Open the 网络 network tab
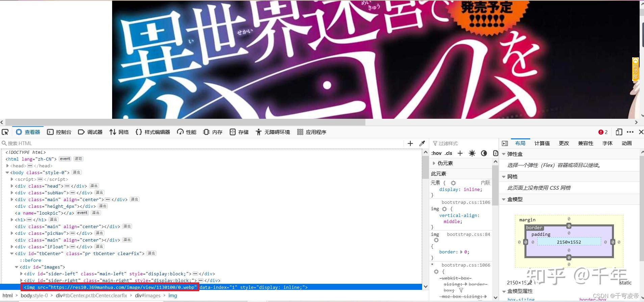 click(119, 132)
